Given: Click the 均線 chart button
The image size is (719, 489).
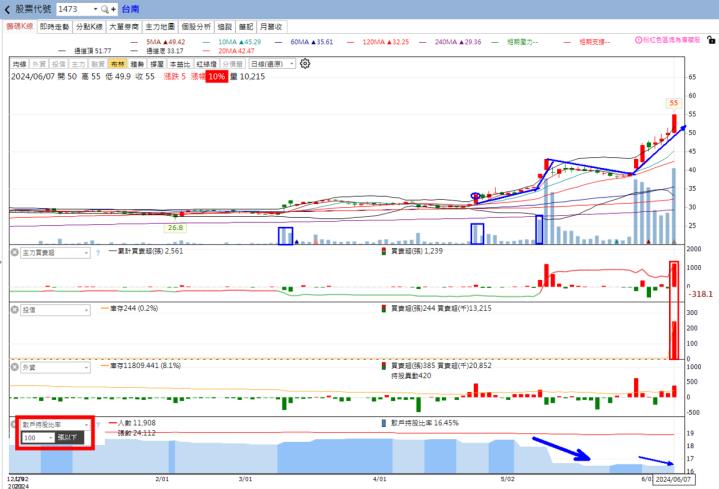Looking at the screenshot, I should click(x=19, y=64).
